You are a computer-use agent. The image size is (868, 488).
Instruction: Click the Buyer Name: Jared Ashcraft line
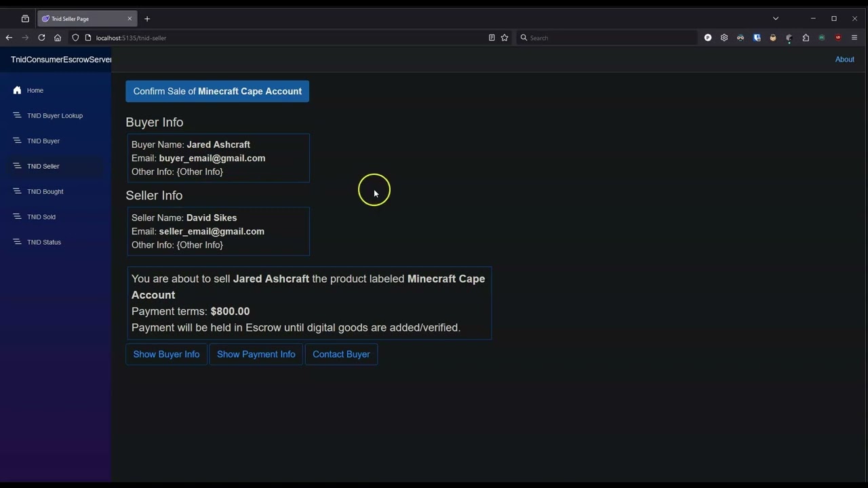click(x=191, y=144)
